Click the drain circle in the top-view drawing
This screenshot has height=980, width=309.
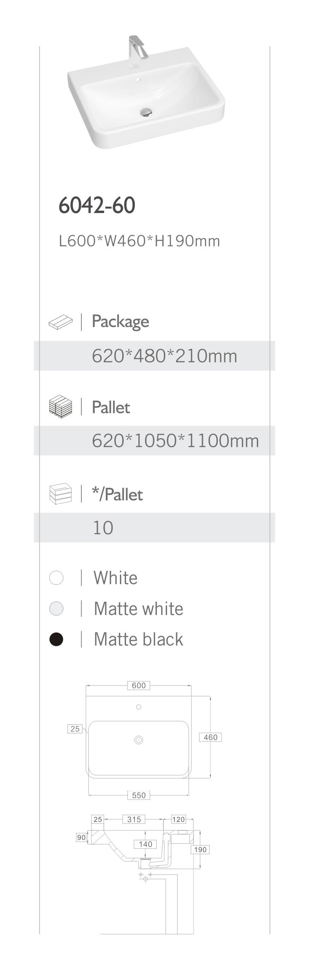coord(139,740)
